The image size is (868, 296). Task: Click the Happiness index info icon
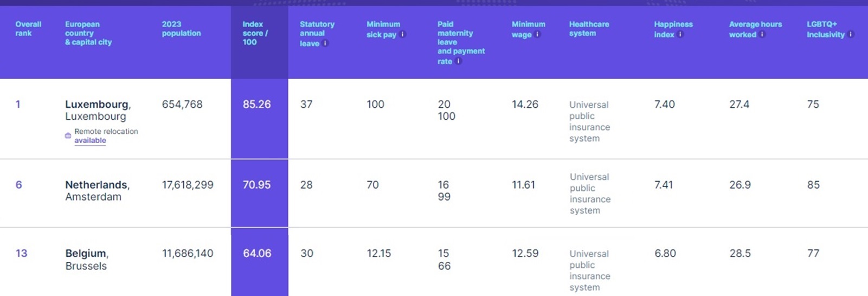pos(680,34)
